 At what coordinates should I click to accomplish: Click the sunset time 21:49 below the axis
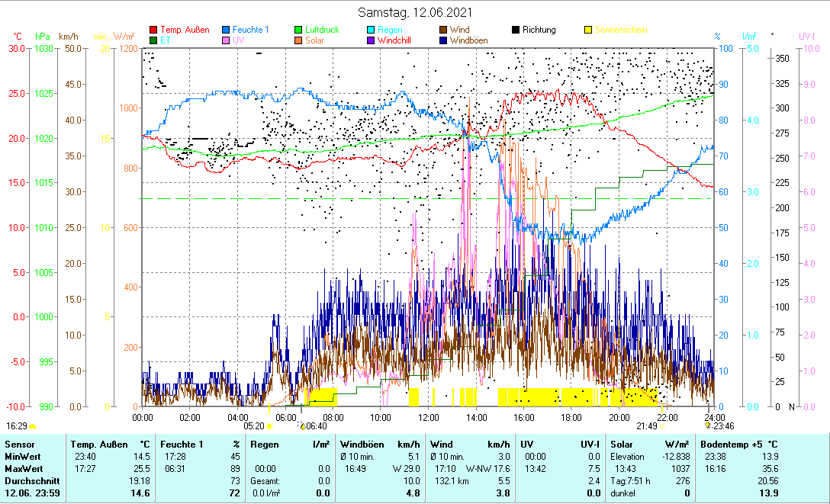coord(646,426)
